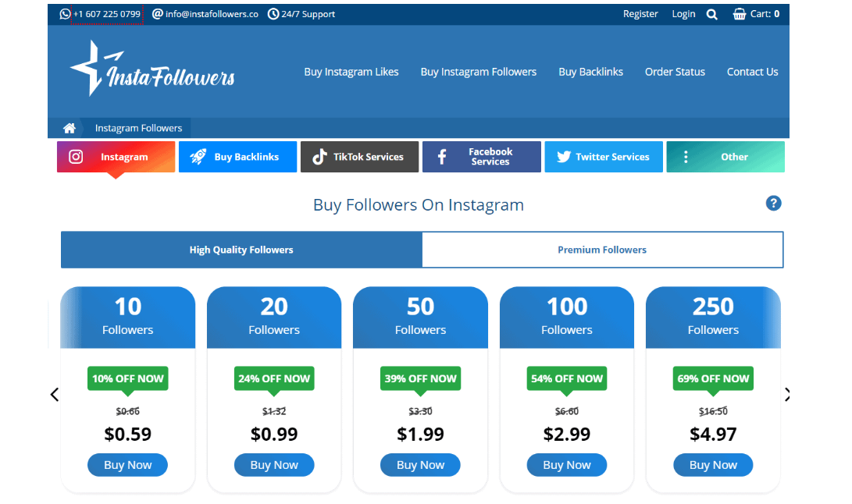The image size is (852, 504).
Task: Click the $2.99 price
Action: click(567, 434)
